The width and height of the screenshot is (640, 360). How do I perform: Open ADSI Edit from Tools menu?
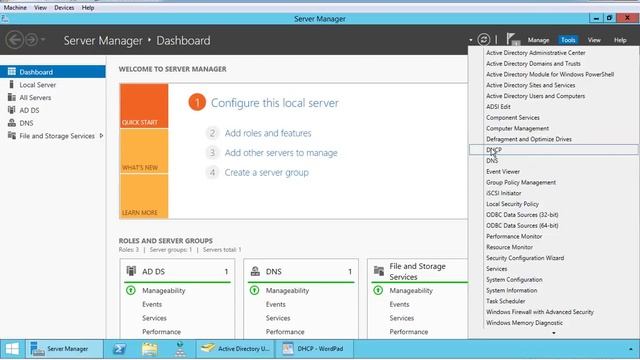[498, 107]
